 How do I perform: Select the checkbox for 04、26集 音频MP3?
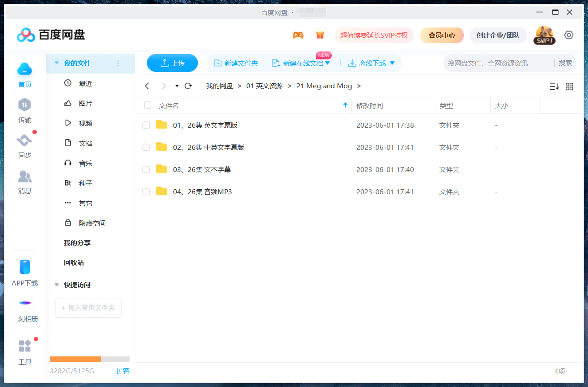pos(146,192)
